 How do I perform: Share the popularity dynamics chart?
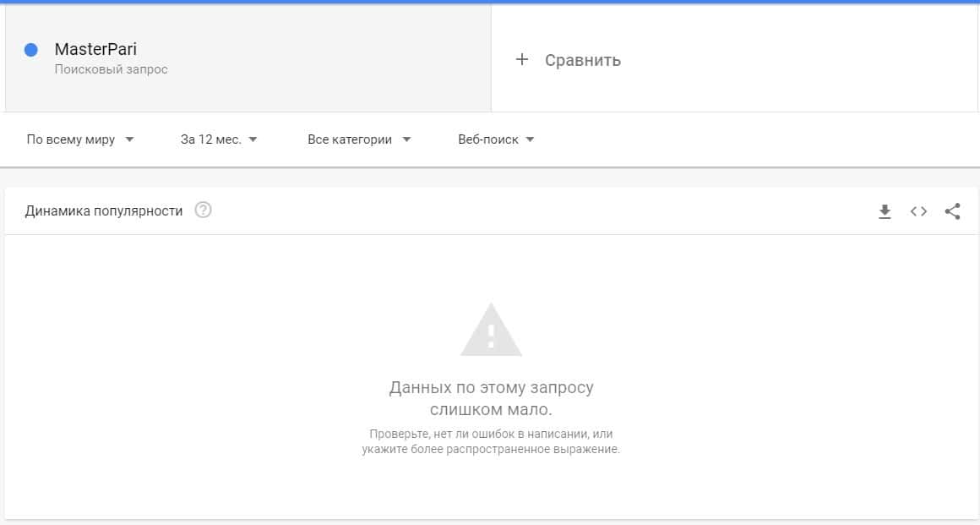[x=952, y=211]
